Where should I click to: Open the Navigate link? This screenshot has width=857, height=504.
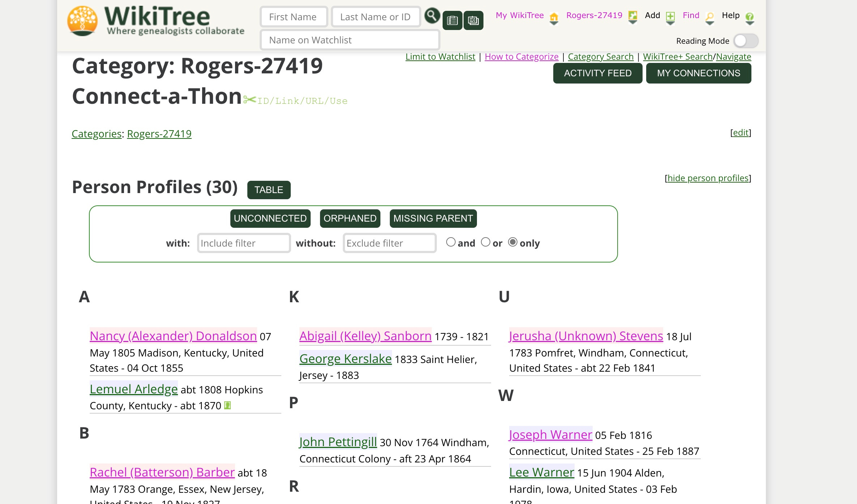(734, 57)
